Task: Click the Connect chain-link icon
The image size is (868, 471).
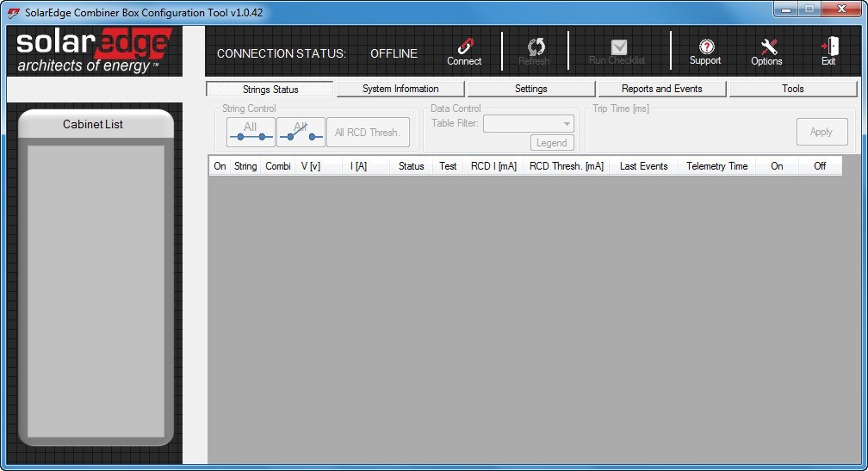Action: coord(465,46)
